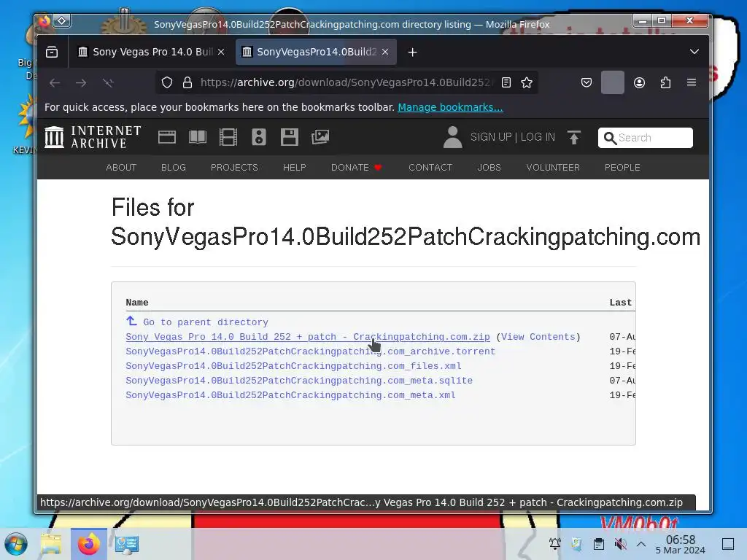747x560 pixels.
Task: Click the show desktop button
Action: tap(728, 544)
